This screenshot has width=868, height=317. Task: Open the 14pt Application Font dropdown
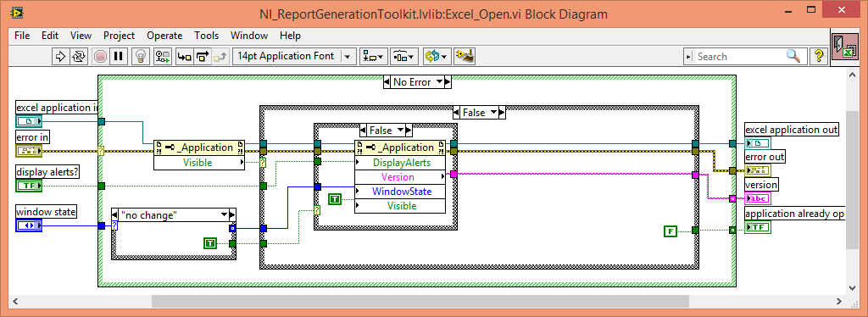294,56
